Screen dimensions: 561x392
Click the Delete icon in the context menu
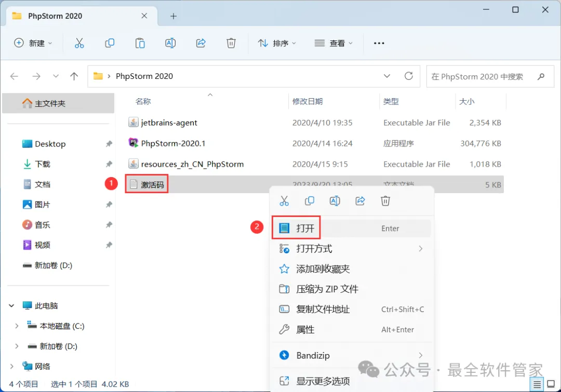pyautogui.click(x=385, y=201)
